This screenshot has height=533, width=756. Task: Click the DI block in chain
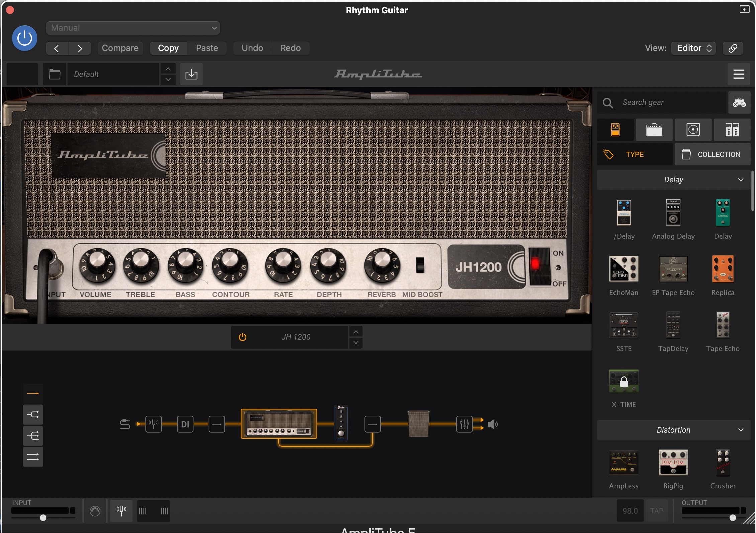185,424
